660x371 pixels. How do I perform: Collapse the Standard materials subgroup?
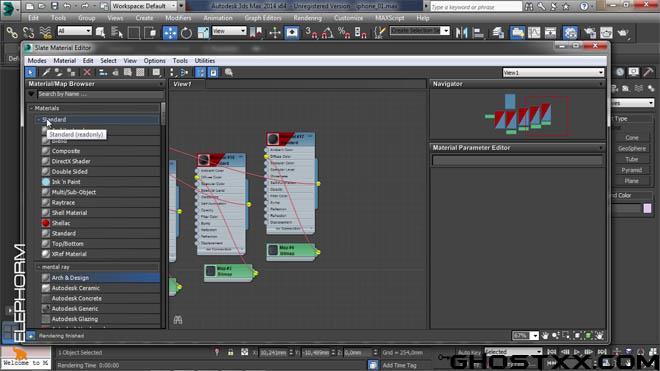38,120
